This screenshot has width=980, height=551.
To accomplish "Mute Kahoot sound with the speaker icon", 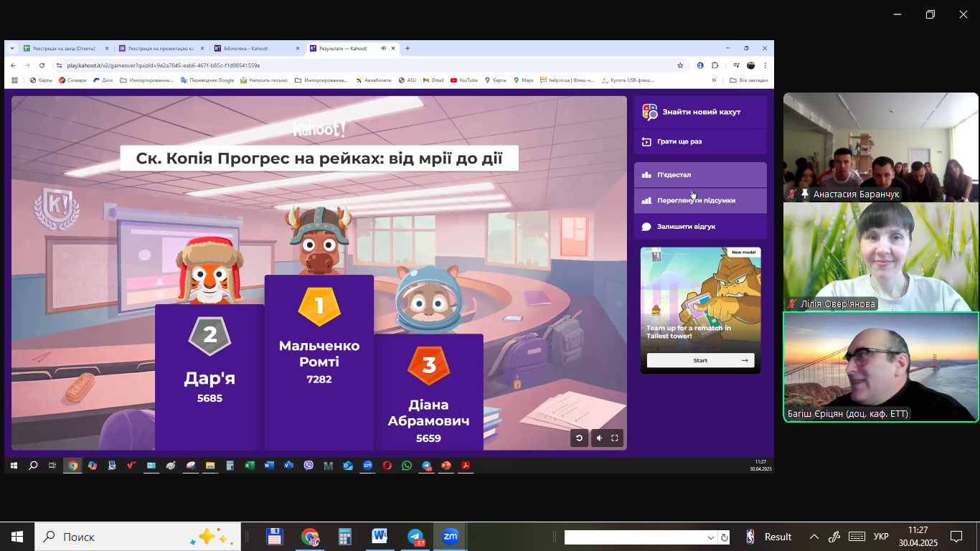I will click(598, 438).
